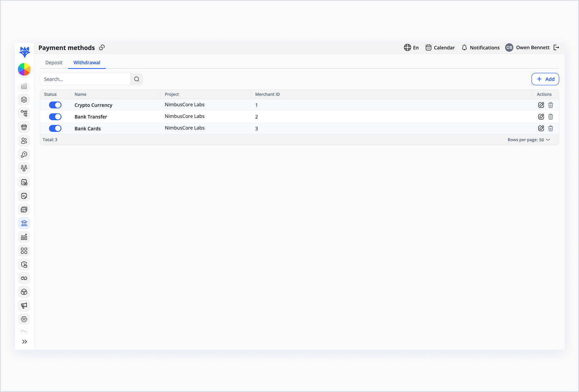Image resolution: width=579 pixels, height=392 pixels.
Task: Open Rows per page dropdown
Action: pos(529,140)
